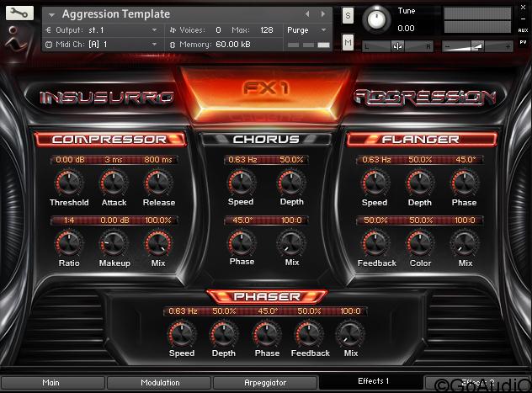This screenshot has width=532, height=393.
Task: Click the Compressor Threshold knob
Action: click(69, 182)
